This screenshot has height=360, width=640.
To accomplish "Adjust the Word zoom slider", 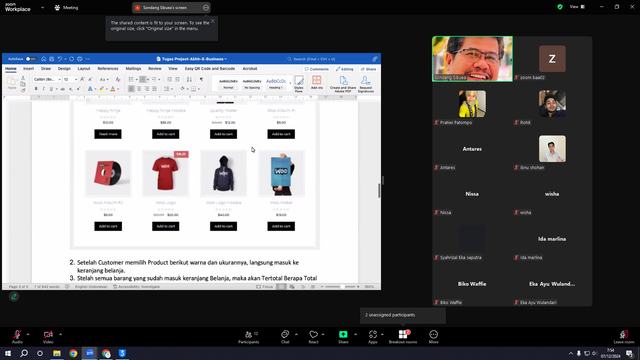I will (x=342, y=287).
